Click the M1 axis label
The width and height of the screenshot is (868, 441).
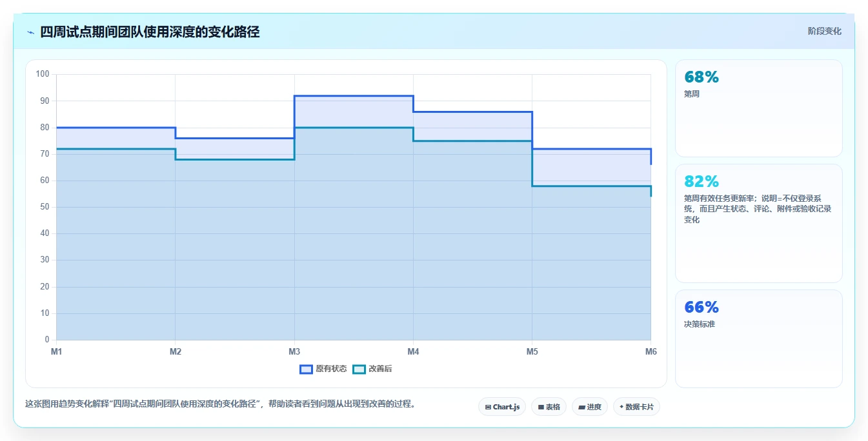57,351
